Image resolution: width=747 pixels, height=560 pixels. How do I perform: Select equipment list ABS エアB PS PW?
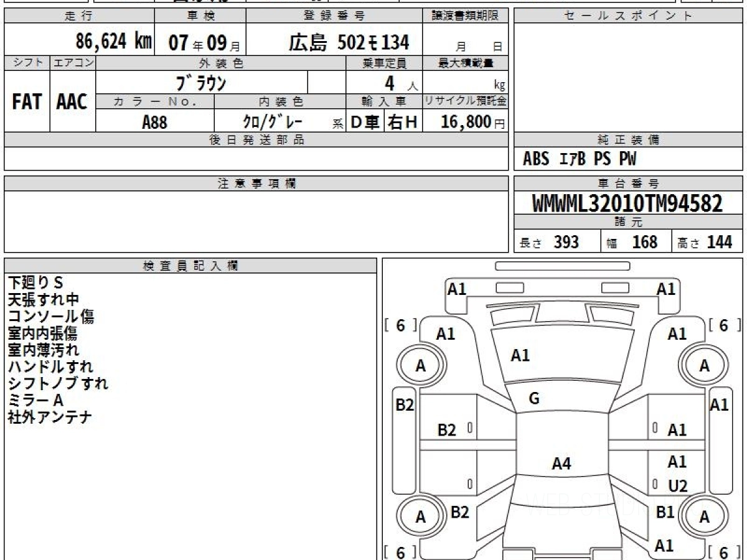point(580,159)
